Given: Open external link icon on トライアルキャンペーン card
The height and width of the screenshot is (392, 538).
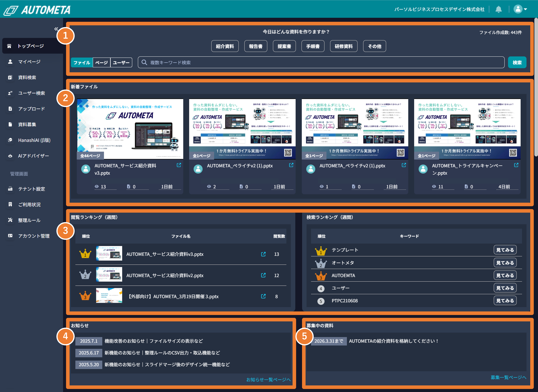Looking at the screenshot, I should point(516,165).
